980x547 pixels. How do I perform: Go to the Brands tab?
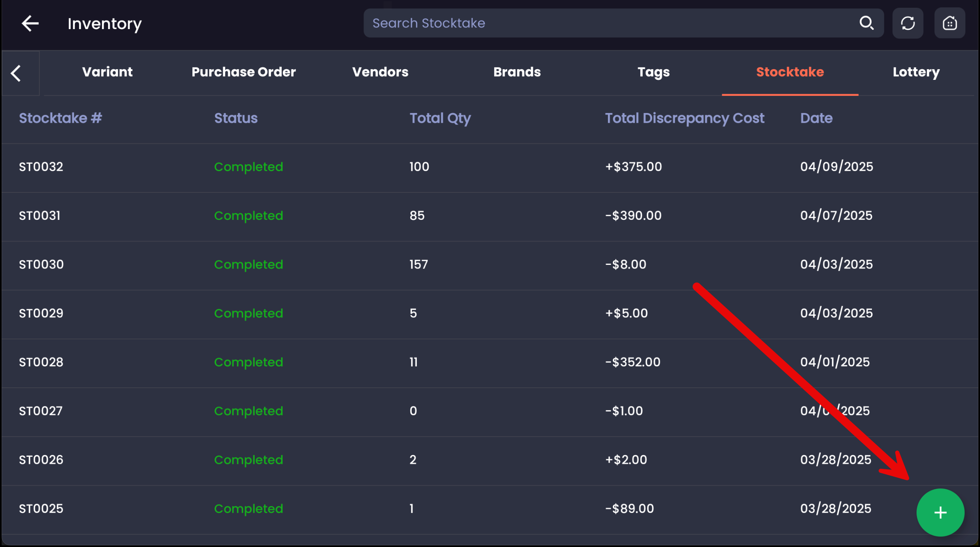point(517,72)
